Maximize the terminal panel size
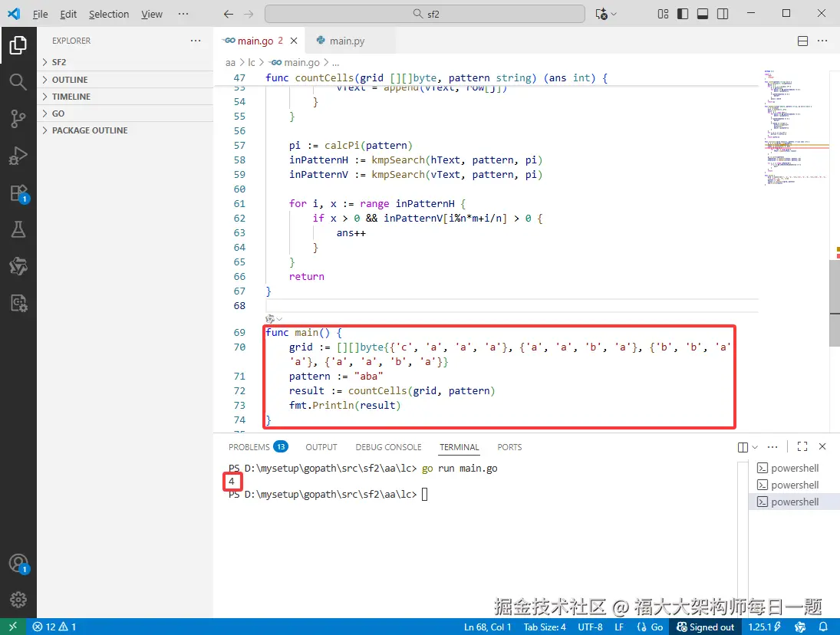 click(802, 446)
